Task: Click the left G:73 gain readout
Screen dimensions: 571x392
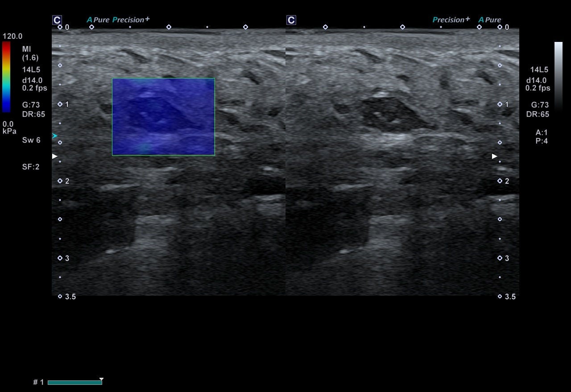Action: 31,105
